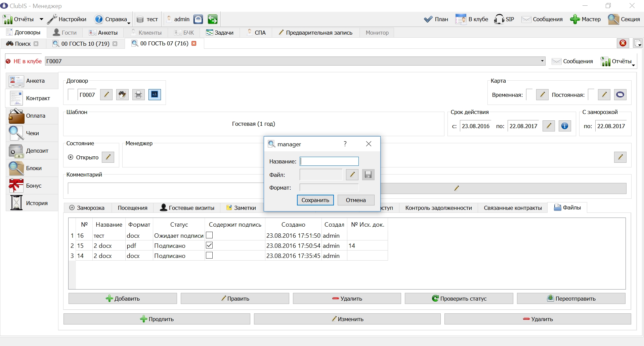
Task: Toggle Содержит подпись checkbox for тест row
Action: tap(209, 235)
